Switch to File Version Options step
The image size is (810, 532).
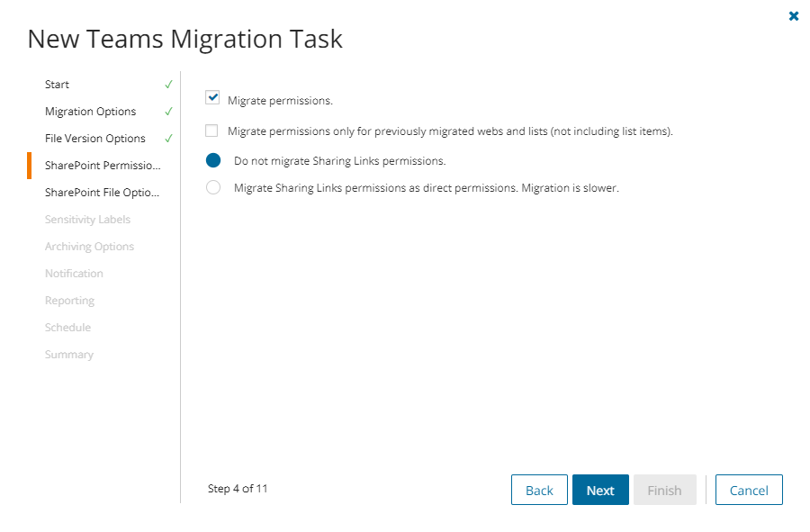[95, 139]
